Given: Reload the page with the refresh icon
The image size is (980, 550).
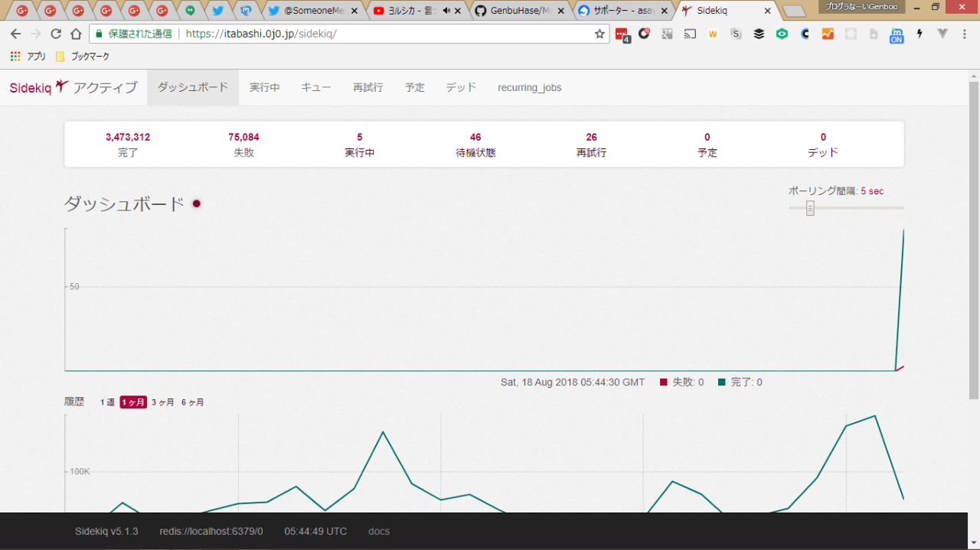Looking at the screenshot, I should [x=56, y=34].
